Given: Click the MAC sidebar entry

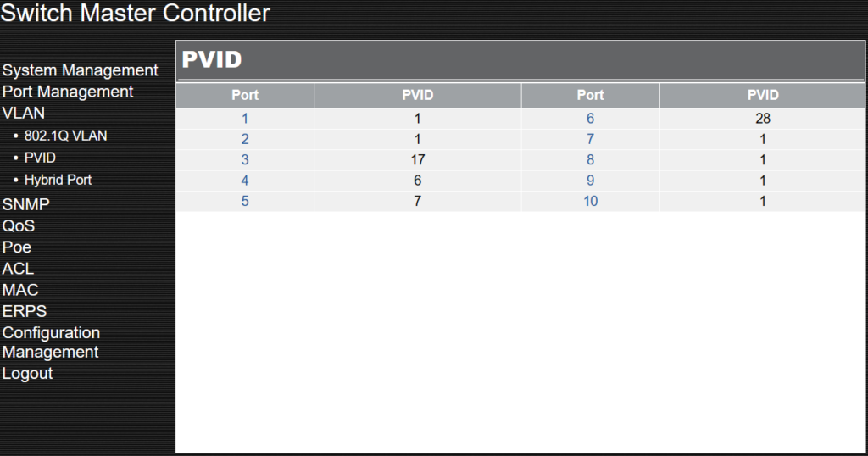Looking at the screenshot, I should (x=20, y=290).
